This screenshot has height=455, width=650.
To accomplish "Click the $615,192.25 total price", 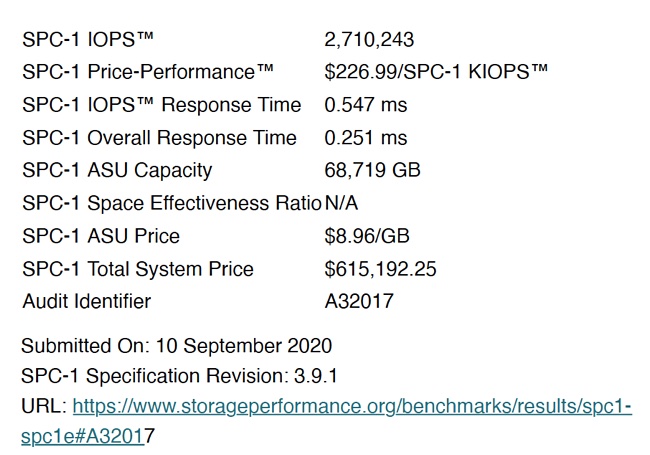I will [381, 269].
